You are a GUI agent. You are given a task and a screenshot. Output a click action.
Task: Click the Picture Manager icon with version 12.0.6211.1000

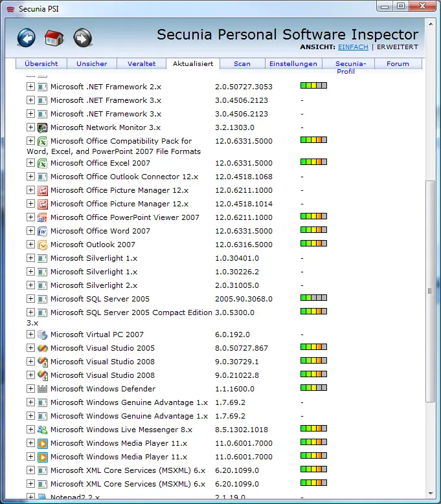[43, 190]
